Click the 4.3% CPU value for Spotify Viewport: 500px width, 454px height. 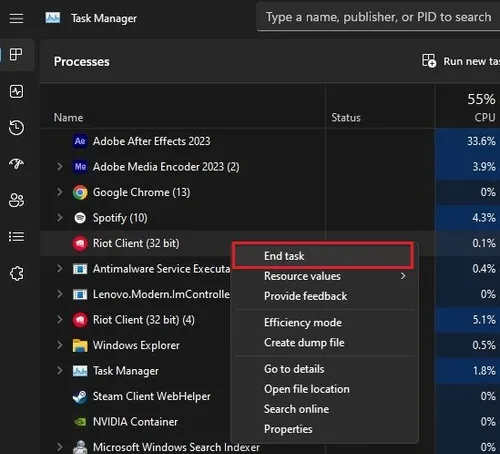484,218
